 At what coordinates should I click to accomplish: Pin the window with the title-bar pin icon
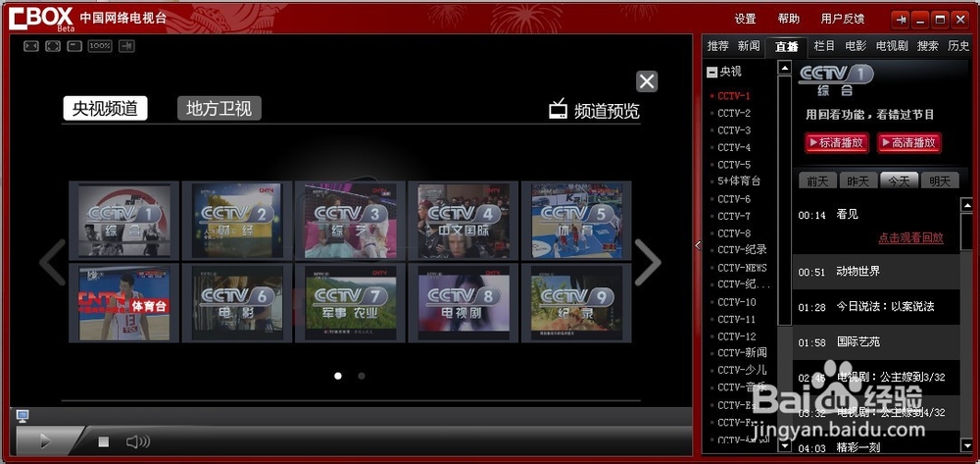[x=901, y=20]
